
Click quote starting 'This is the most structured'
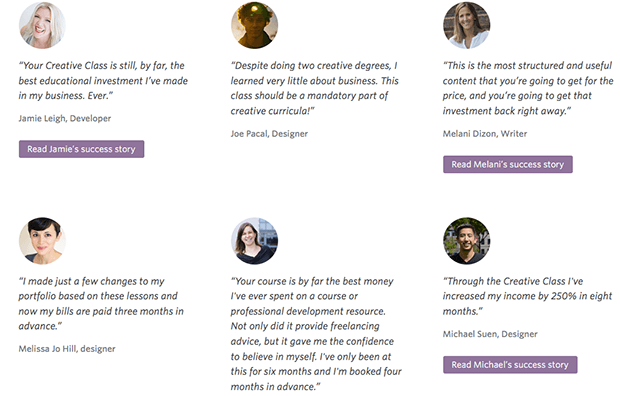tap(528, 88)
